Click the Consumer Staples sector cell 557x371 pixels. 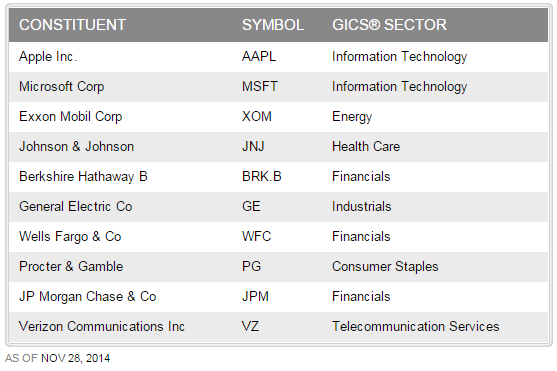(x=385, y=267)
